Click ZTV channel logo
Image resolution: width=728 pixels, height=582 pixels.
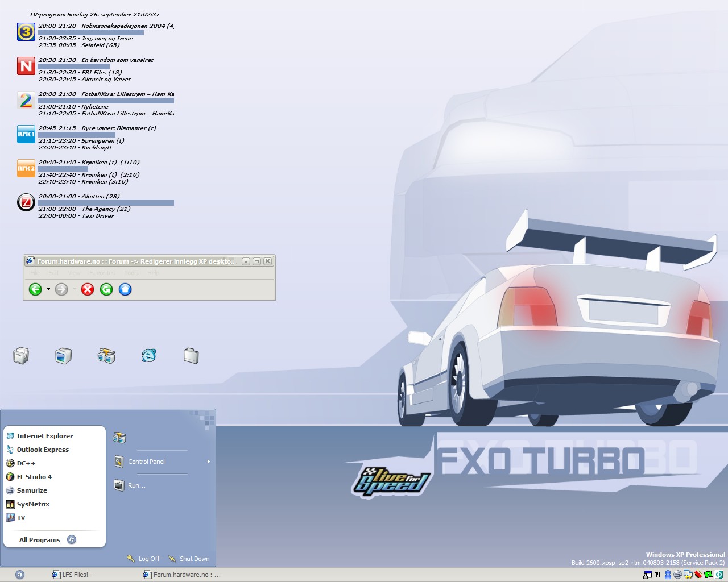26,202
